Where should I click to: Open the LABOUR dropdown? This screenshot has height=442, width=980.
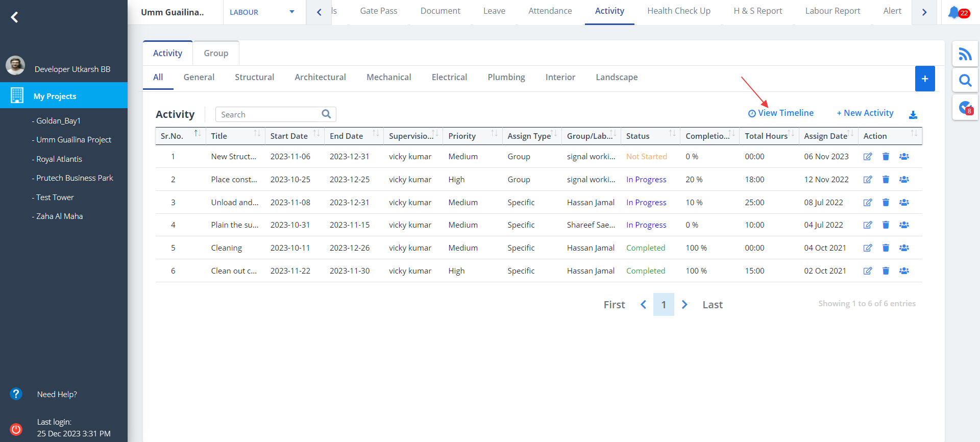pos(262,12)
